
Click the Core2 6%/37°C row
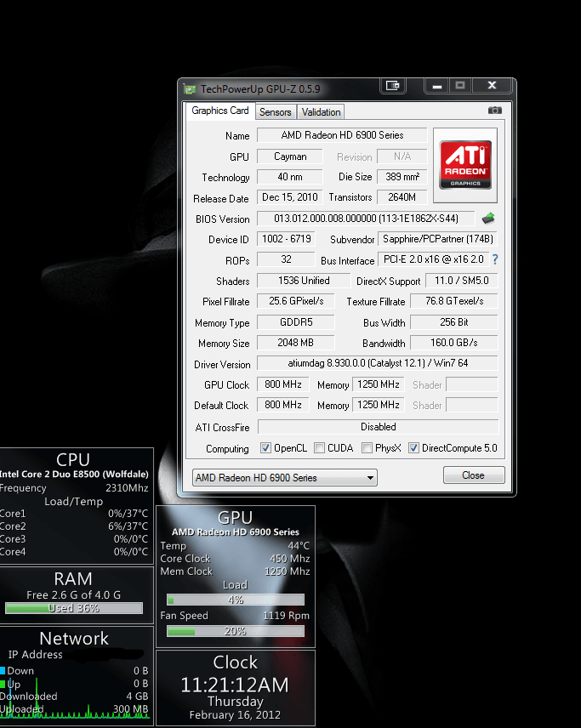click(x=74, y=526)
